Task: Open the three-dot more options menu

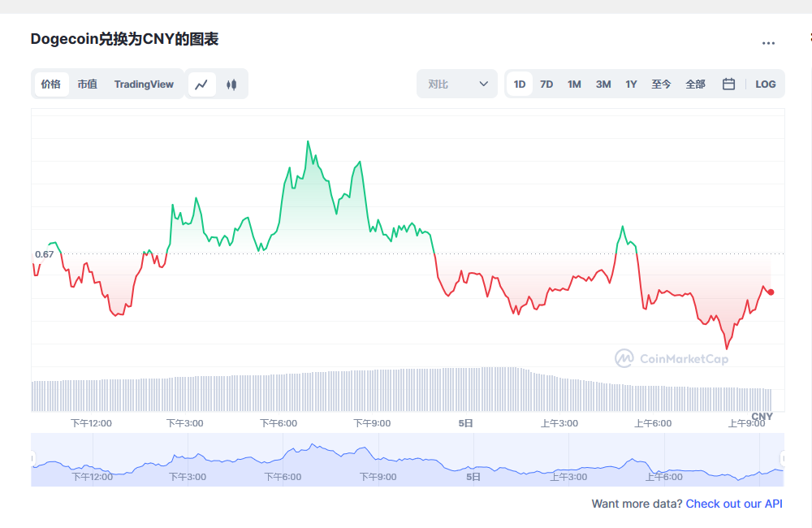Action: pyautogui.click(x=768, y=43)
